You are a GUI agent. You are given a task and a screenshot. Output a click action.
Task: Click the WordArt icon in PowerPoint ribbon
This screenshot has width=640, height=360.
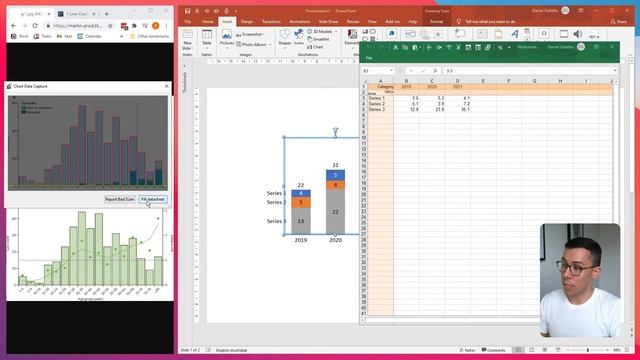pos(515,34)
